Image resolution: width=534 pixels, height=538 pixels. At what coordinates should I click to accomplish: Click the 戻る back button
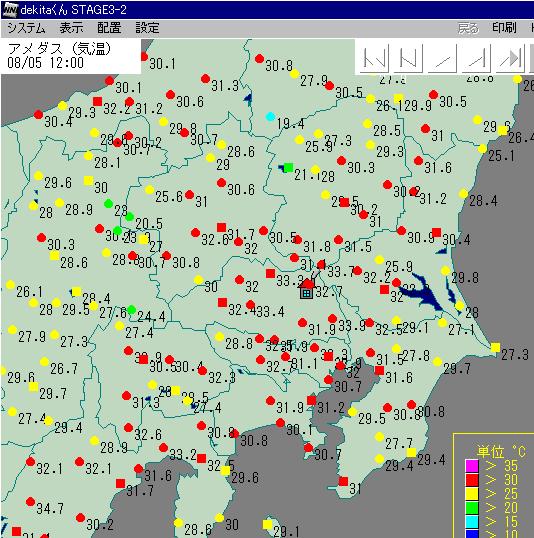click(468, 28)
